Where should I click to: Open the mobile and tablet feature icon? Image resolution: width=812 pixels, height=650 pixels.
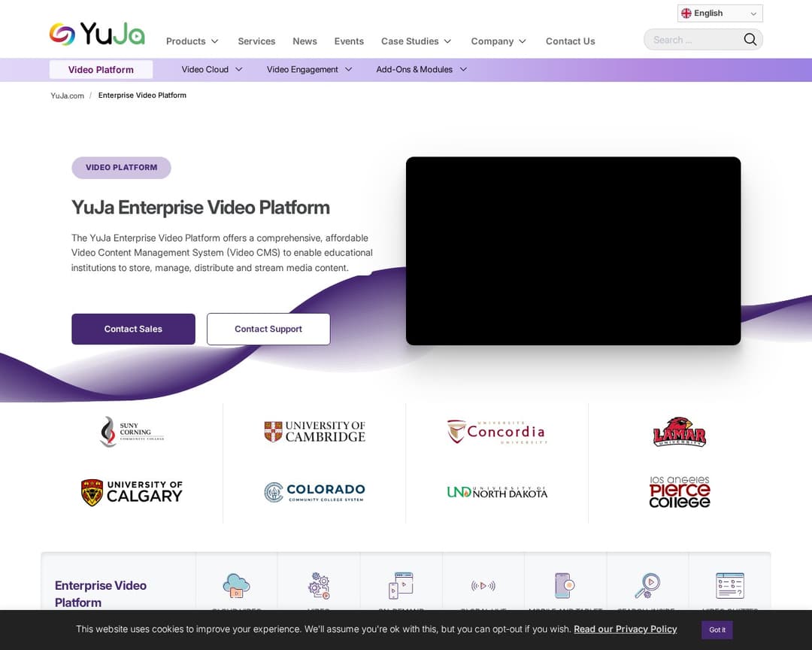tap(565, 585)
